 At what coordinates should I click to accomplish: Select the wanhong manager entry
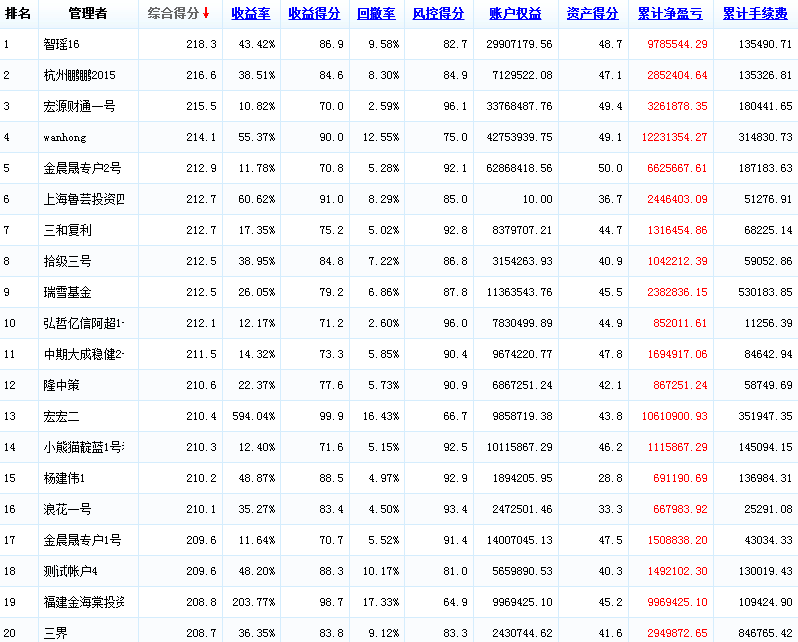point(65,138)
